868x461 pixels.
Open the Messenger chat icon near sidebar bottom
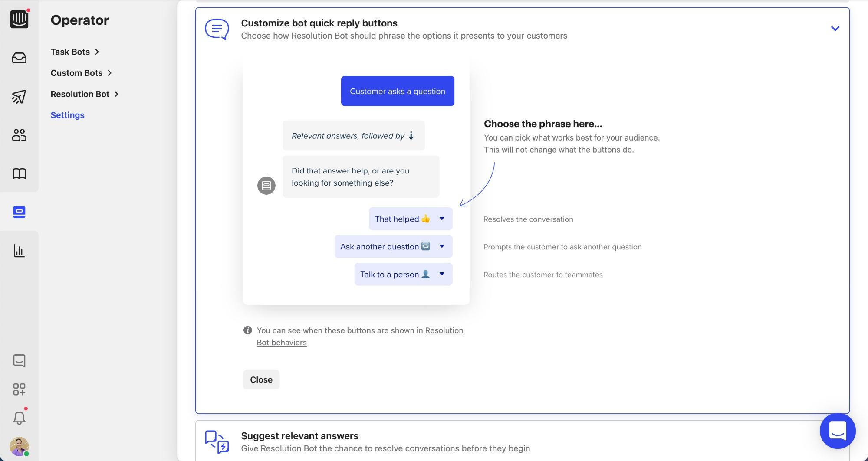tap(19, 361)
